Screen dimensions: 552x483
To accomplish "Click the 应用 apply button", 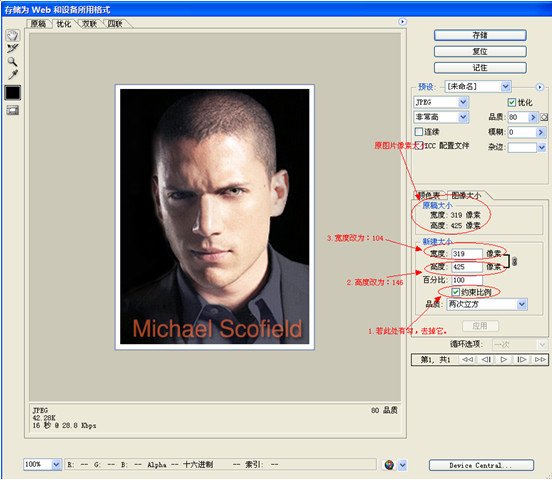I will pos(480,326).
